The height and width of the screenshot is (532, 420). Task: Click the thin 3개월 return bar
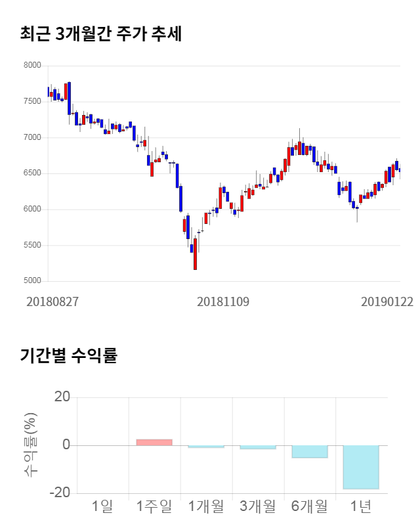258,447
